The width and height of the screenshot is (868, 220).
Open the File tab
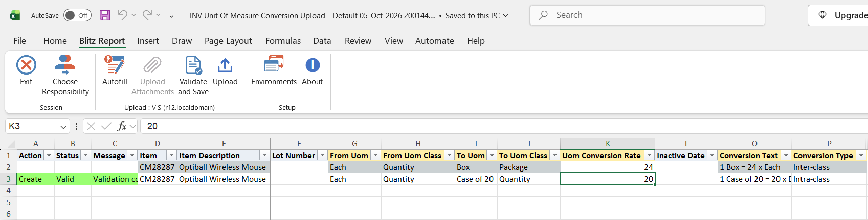[19, 41]
